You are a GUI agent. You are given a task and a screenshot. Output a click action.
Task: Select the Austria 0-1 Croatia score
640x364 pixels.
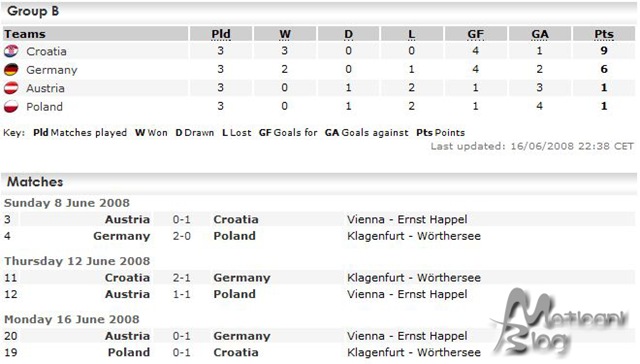(x=181, y=220)
